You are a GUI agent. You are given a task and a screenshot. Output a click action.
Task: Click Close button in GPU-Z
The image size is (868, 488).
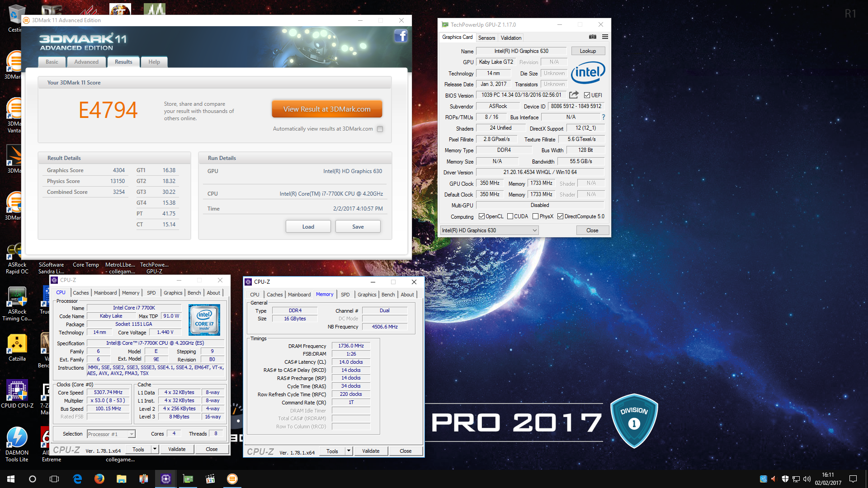[592, 230]
